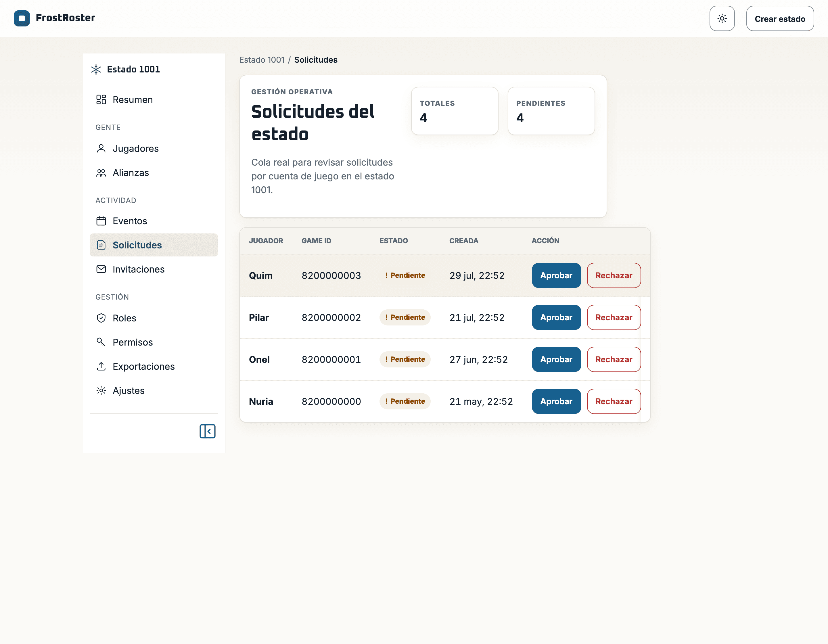
Task: Click the Solicitudes document icon
Action: pyautogui.click(x=101, y=245)
